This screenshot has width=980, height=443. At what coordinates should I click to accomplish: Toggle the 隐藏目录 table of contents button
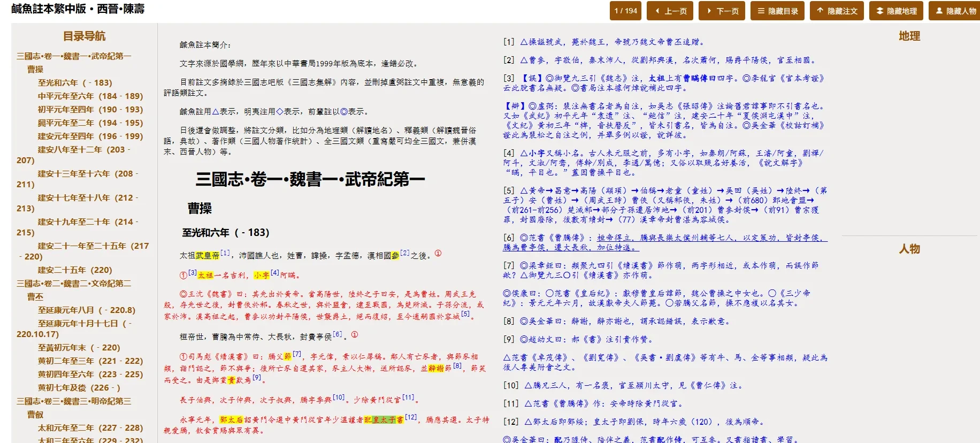tap(777, 11)
